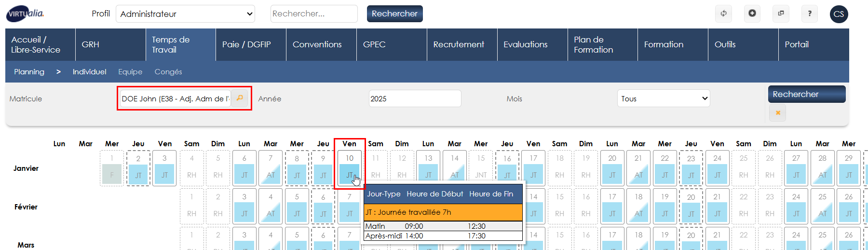Click the refresh arrows icon in header
The width and height of the screenshot is (868, 250).
723,14
